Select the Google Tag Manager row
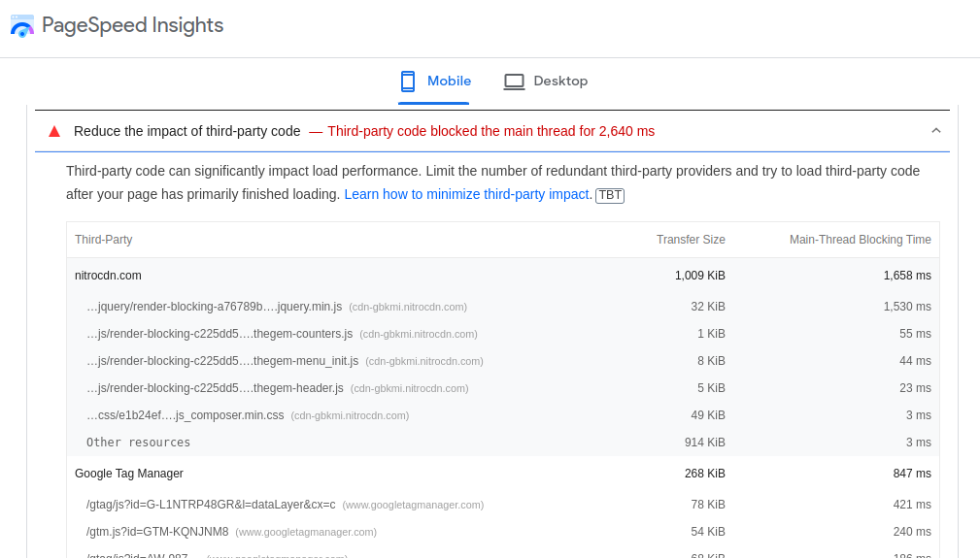 pos(129,474)
